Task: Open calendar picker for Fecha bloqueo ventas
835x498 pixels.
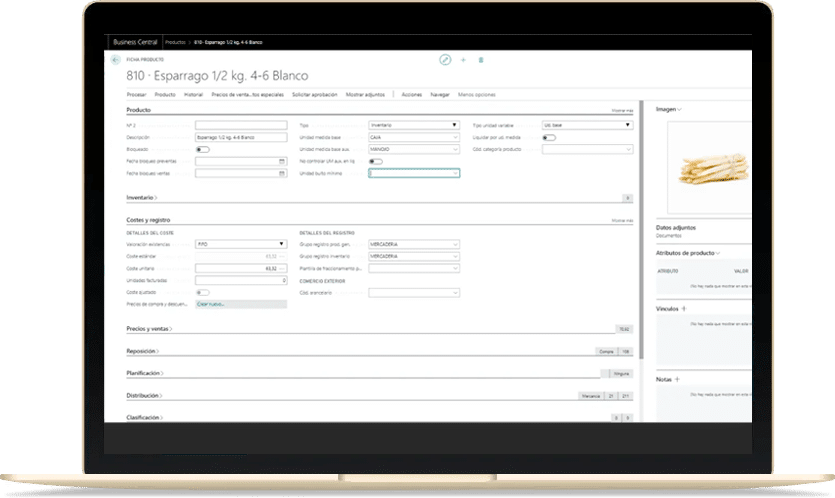Action: (x=283, y=173)
